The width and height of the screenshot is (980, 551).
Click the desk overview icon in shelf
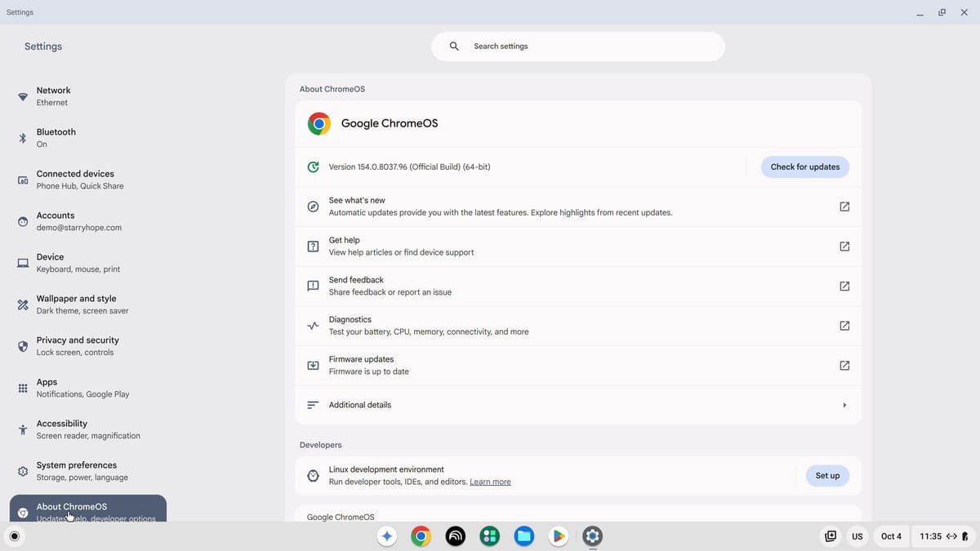click(x=831, y=536)
